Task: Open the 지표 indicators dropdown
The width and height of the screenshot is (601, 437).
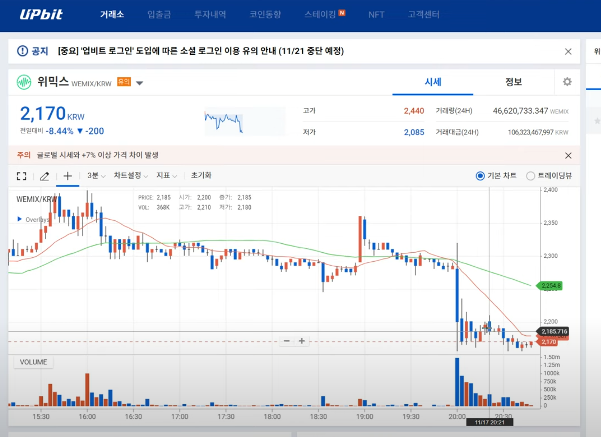Action: pos(166,176)
